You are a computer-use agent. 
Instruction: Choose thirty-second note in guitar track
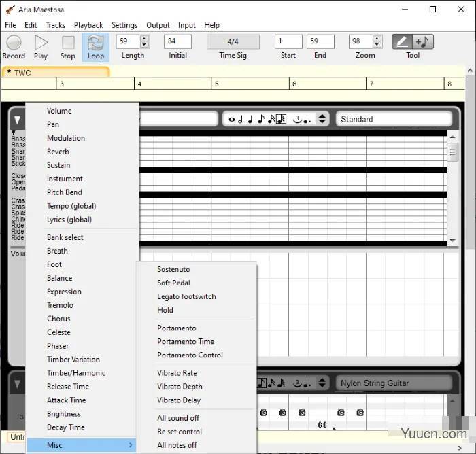[282, 383]
